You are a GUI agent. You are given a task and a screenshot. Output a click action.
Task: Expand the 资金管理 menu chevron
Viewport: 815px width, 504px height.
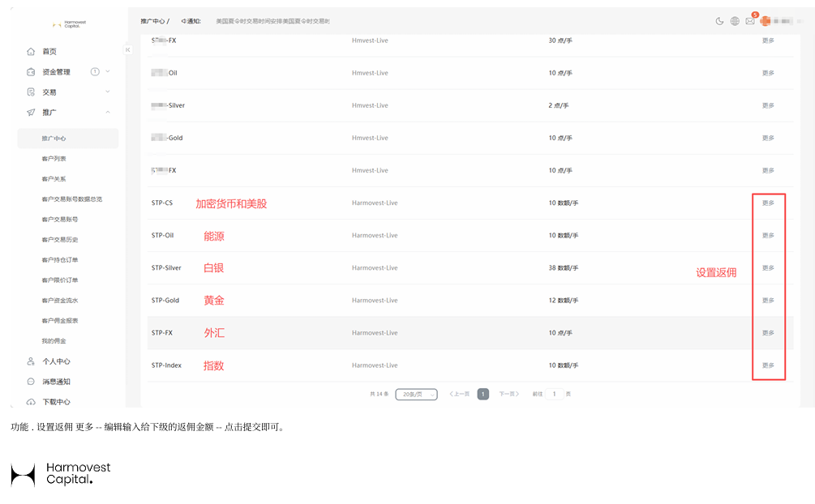click(108, 71)
